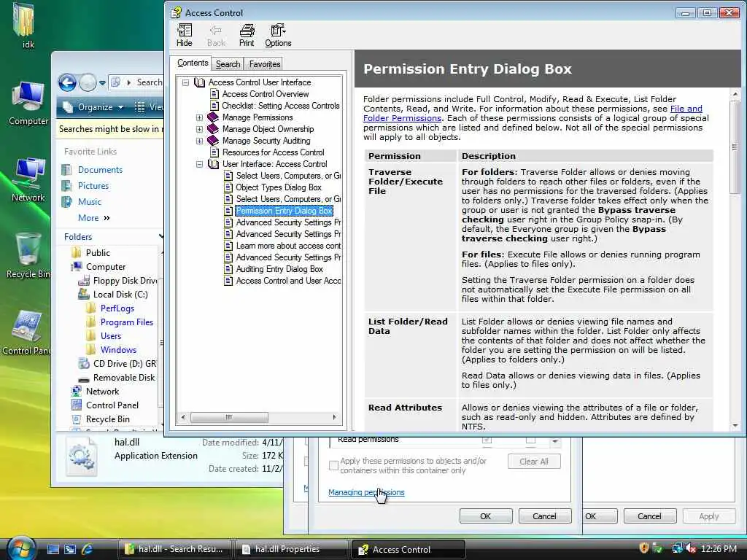Image resolution: width=747 pixels, height=560 pixels.
Task: Click the security shield tray icon
Action: [x=644, y=548]
